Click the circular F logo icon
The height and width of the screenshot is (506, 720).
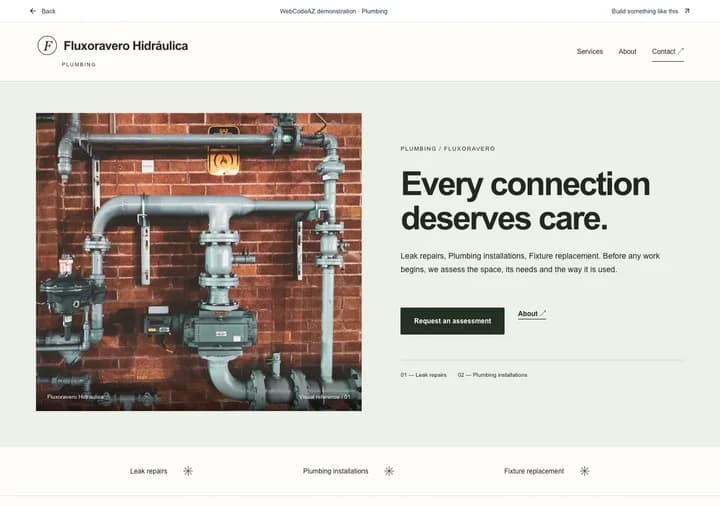(47, 45)
